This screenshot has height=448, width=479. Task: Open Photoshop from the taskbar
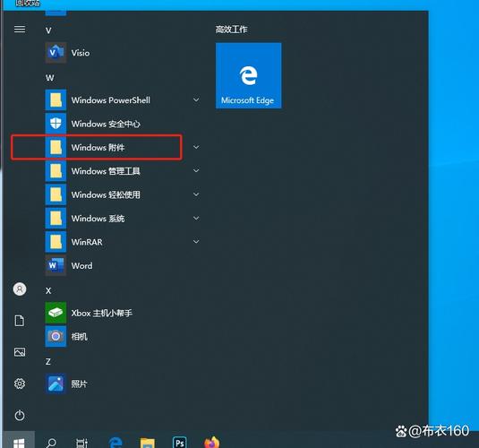[180, 443]
